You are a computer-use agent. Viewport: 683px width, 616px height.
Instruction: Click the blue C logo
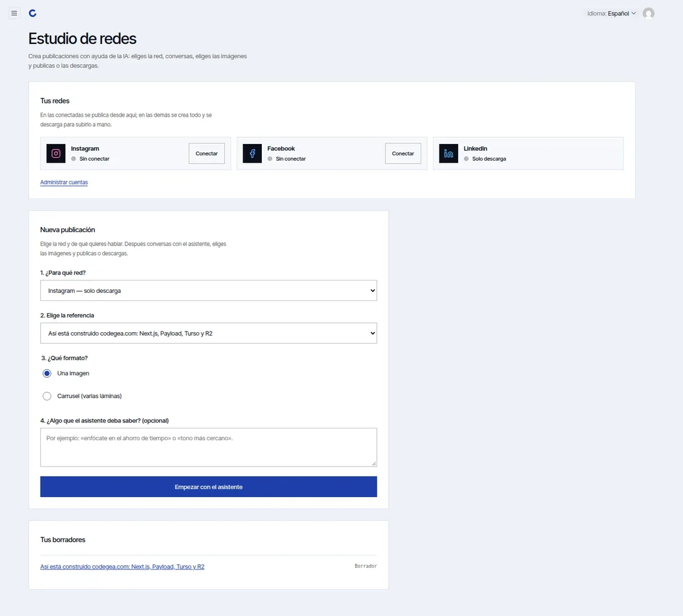pyautogui.click(x=32, y=13)
